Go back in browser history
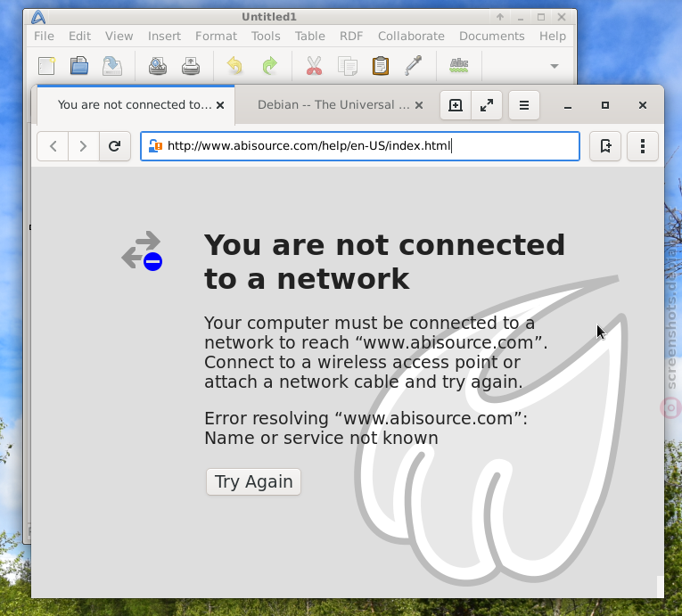682x616 pixels. point(53,146)
